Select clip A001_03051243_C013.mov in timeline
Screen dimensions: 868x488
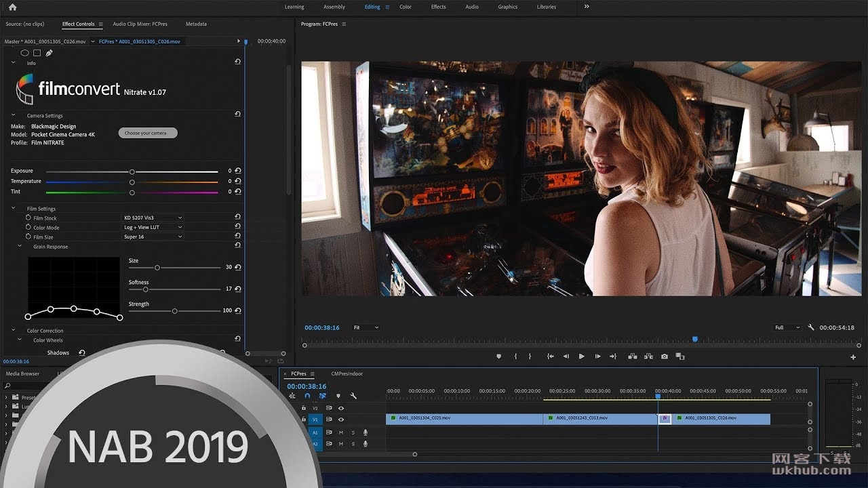coord(600,419)
